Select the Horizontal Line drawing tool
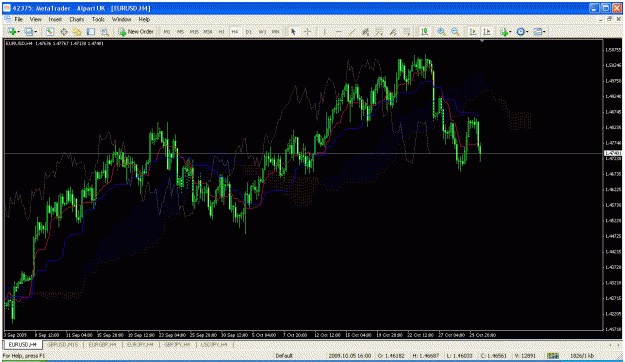The height and width of the screenshot is (362, 625). point(338,31)
